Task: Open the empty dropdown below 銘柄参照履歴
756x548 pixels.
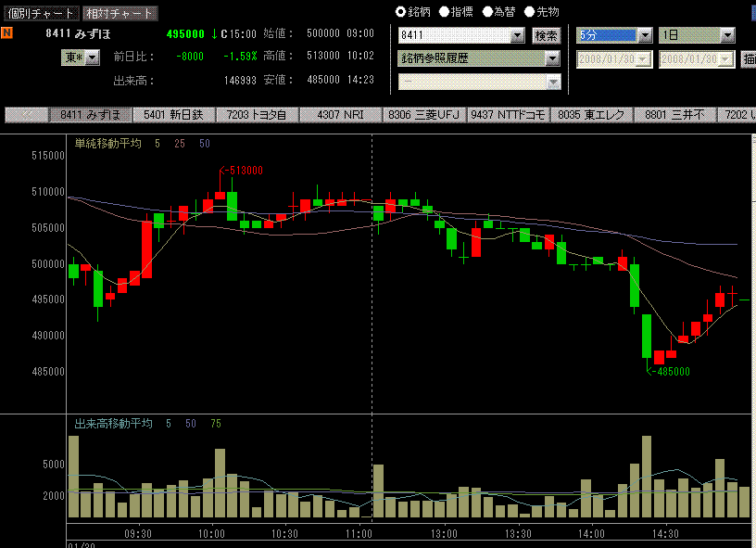Action: point(554,82)
